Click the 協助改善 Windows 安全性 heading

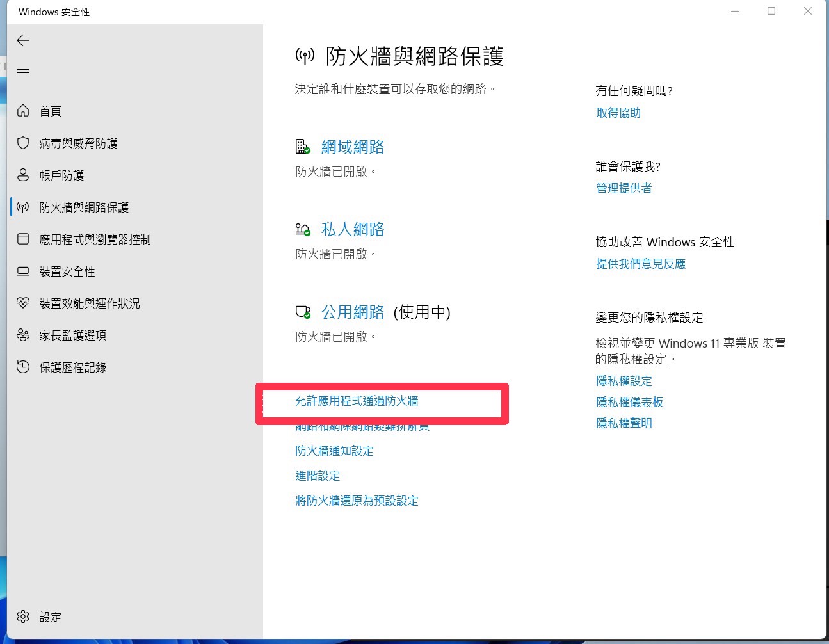click(665, 242)
